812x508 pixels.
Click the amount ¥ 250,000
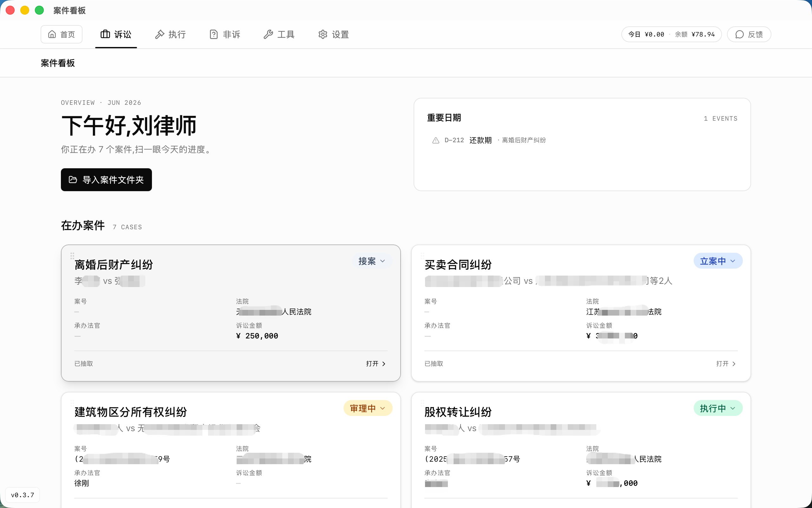coord(257,336)
